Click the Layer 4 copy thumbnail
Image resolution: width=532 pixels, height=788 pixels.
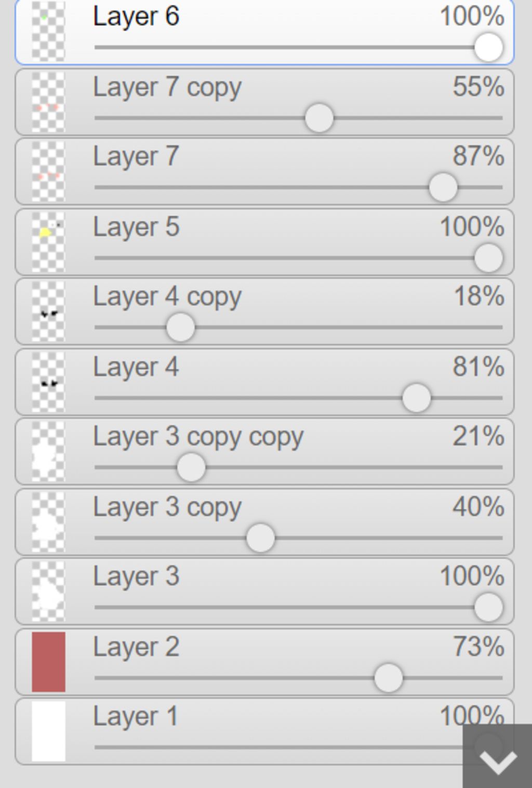(48, 311)
